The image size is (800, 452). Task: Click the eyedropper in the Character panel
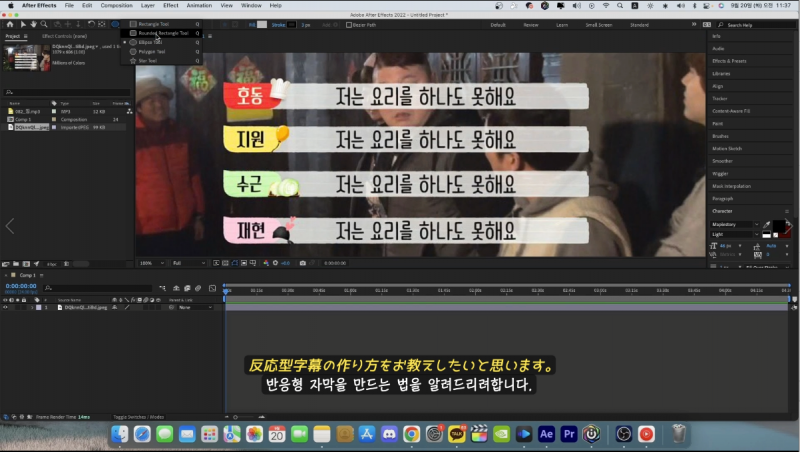(x=766, y=224)
